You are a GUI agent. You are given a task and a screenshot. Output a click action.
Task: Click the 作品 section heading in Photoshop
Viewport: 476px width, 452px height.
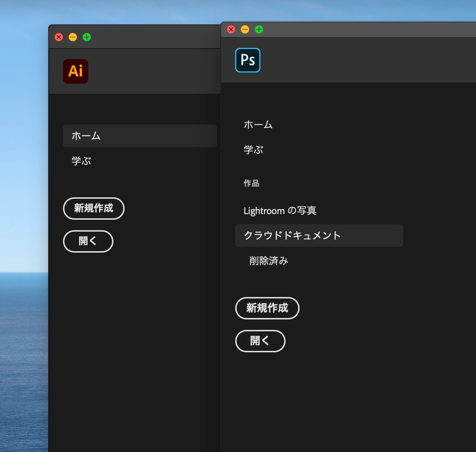(251, 183)
